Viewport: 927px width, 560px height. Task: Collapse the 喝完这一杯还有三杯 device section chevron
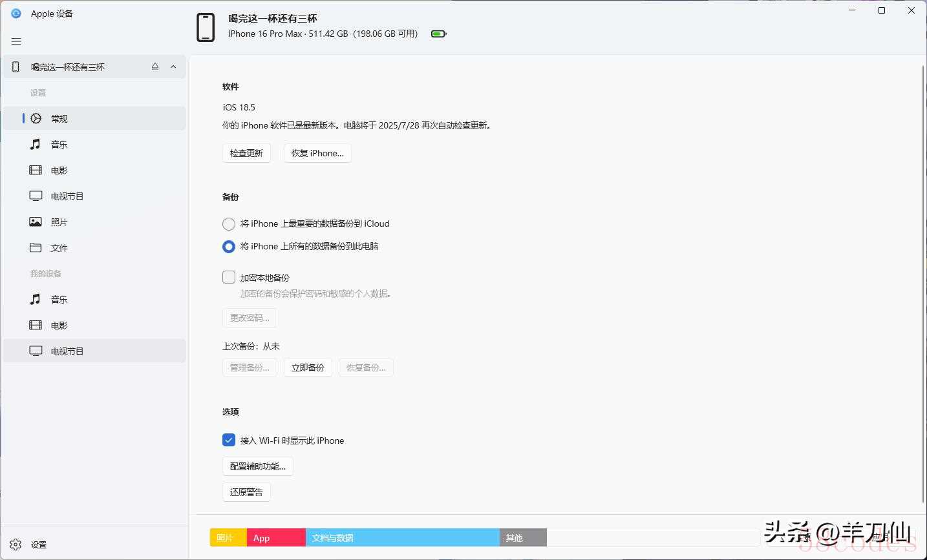click(173, 67)
